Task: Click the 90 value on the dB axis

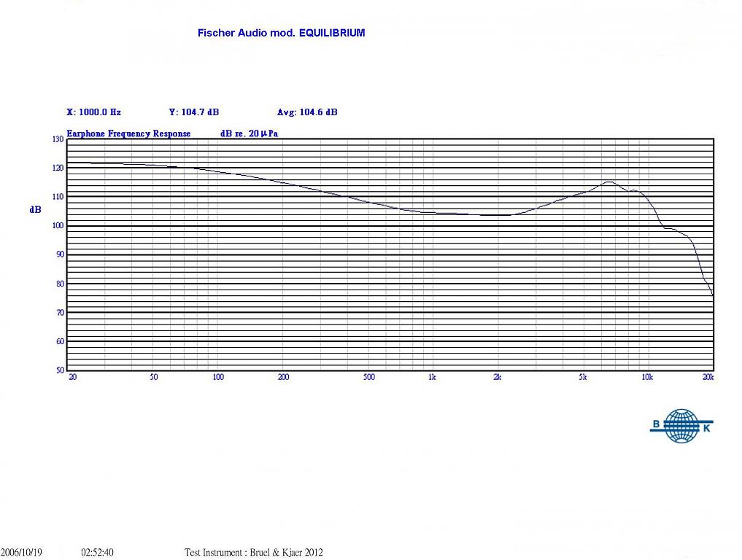Action: [60, 254]
